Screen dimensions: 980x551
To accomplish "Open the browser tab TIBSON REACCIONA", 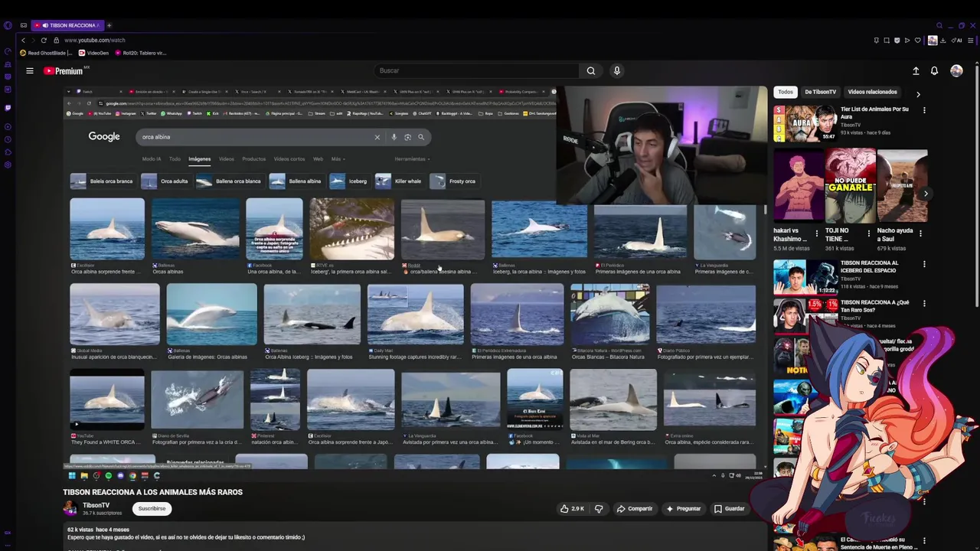I will [67, 25].
